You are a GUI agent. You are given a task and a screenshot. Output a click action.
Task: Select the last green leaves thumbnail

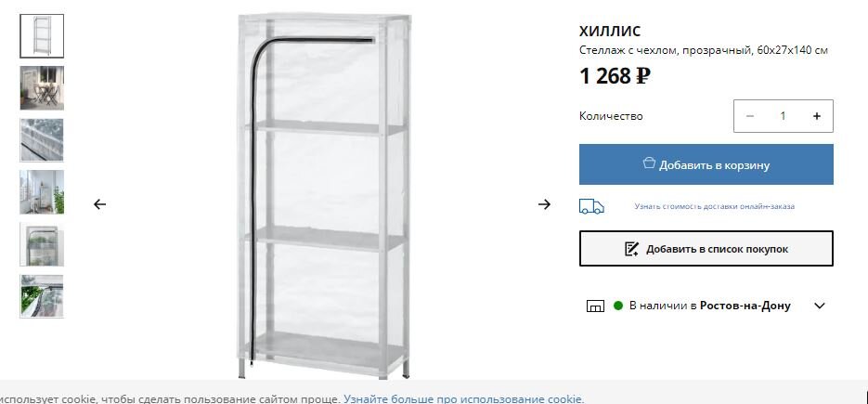pyautogui.click(x=42, y=296)
